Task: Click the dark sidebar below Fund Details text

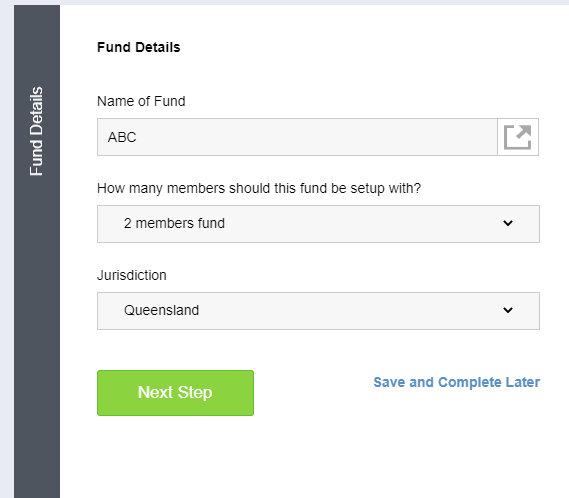Action: [37, 327]
